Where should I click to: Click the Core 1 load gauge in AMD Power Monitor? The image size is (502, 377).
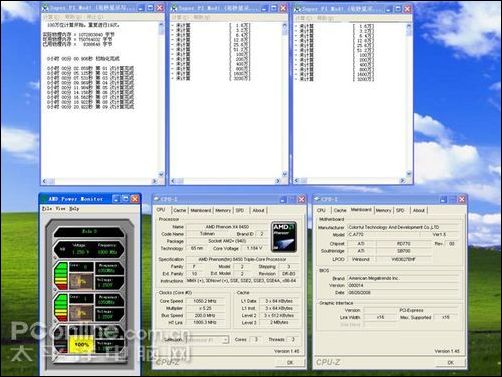click(x=61, y=307)
